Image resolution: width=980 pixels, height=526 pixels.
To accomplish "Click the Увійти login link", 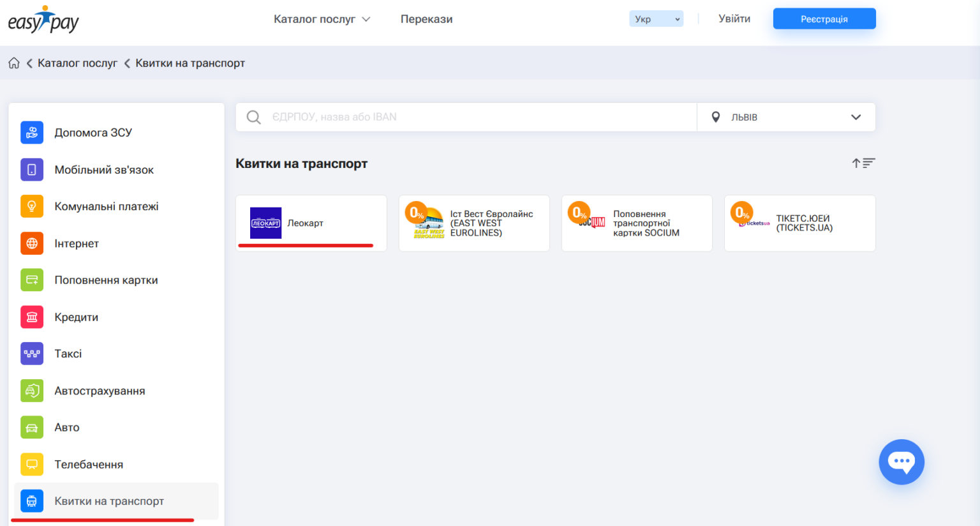I will (x=734, y=19).
